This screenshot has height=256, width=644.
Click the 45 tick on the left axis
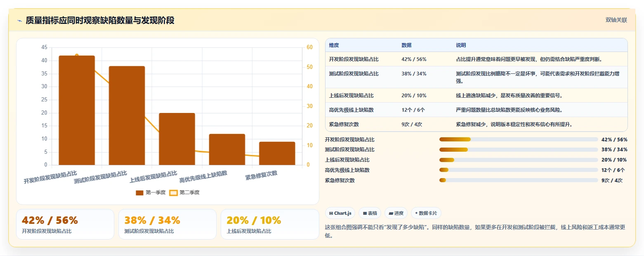click(x=44, y=47)
